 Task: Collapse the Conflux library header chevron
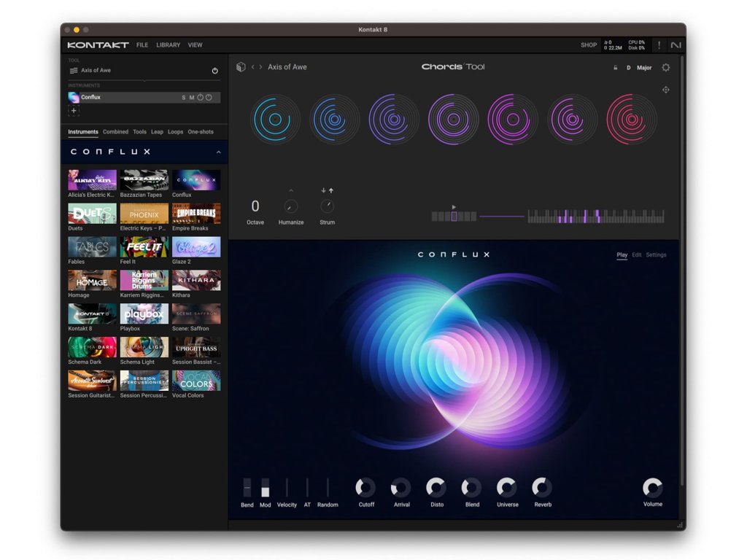coord(219,152)
